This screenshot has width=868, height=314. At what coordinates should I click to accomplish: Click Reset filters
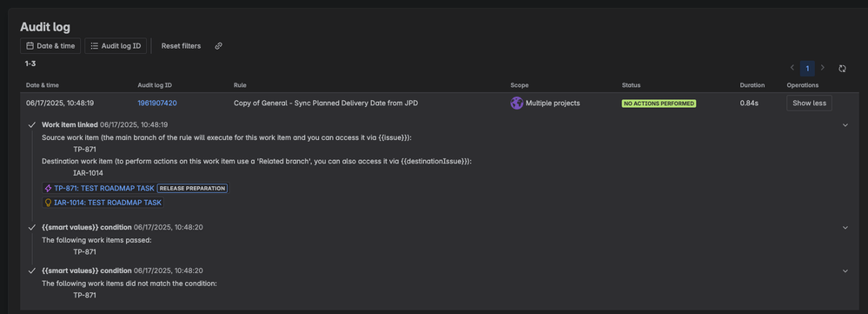point(181,46)
